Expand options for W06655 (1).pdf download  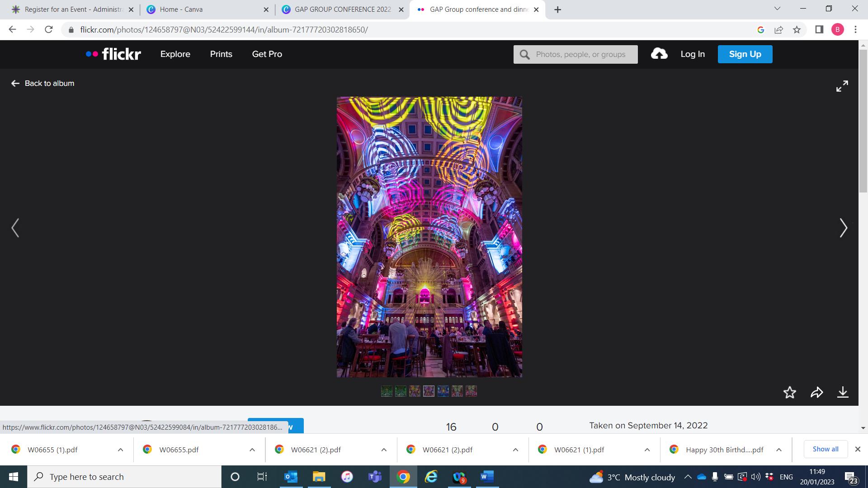pyautogui.click(x=120, y=450)
